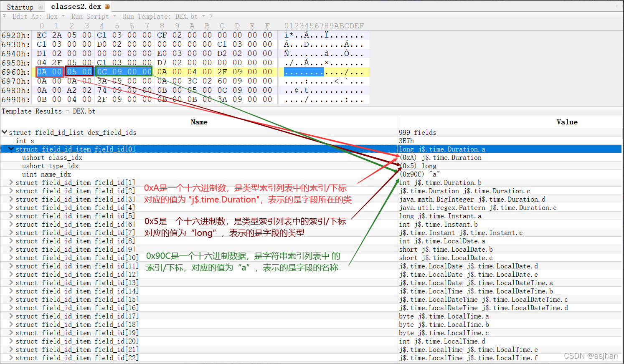Click the 6960h hex address row label
Viewport: 624px width, 364px height.
click(x=15, y=72)
